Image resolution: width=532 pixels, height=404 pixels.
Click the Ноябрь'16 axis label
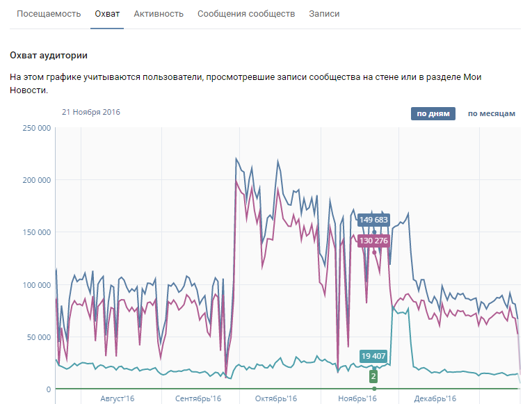pyautogui.click(x=357, y=398)
